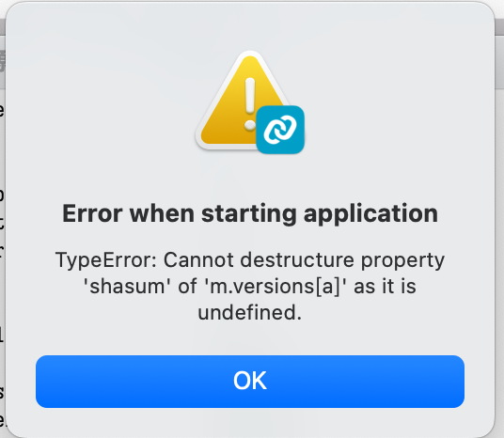Viewport: 504px width, 438px height.
Task: Click the word 'starting' in heading
Action: pos(249,214)
